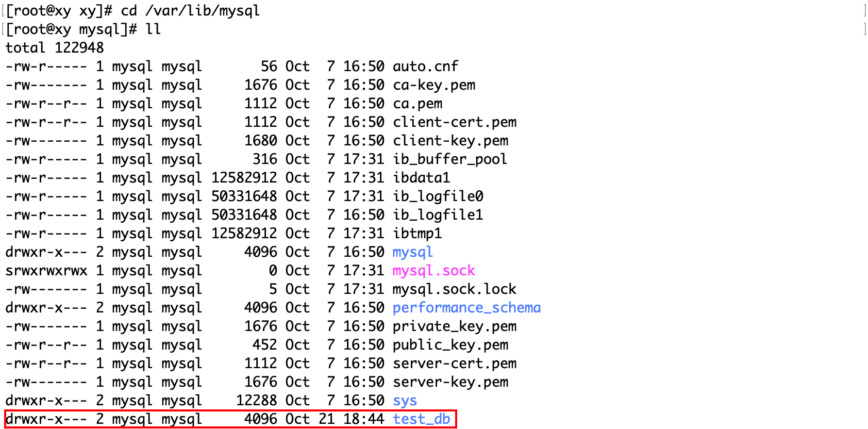Click the "total 122948" output line
The width and height of the screenshot is (868, 429).
tap(55, 47)
